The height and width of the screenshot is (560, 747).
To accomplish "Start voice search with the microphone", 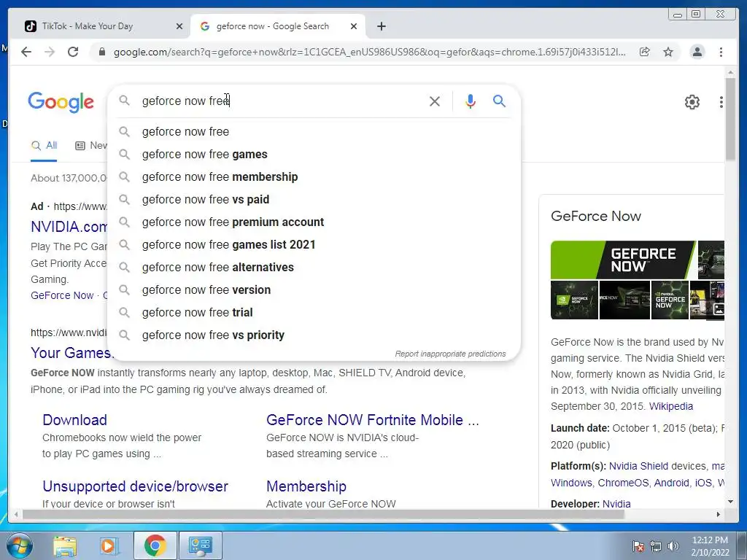I will [x=471, y=101].
